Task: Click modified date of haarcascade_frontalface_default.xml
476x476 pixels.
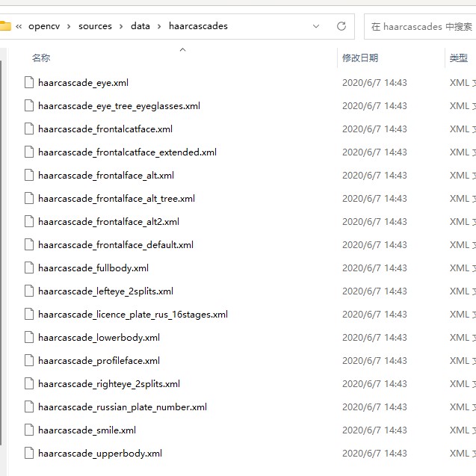Action: (x=374, y=244)
